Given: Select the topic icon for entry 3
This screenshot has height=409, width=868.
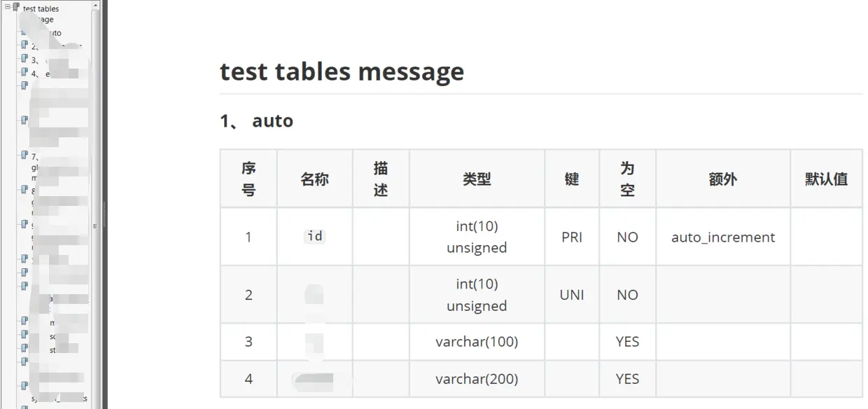Looking at the screenshot, I should pos(24,59).
